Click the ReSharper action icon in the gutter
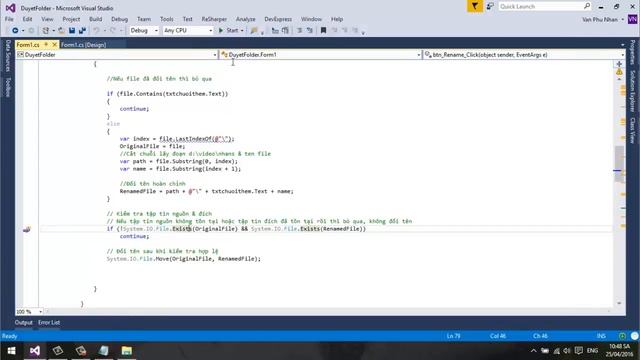Viewport: 640px width, 360px height. pyautogui.click(x=27, y=229)
